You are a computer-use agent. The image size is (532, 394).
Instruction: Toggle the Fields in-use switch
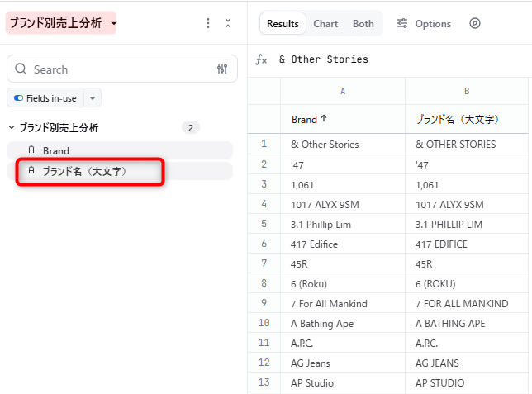[18, 98]
